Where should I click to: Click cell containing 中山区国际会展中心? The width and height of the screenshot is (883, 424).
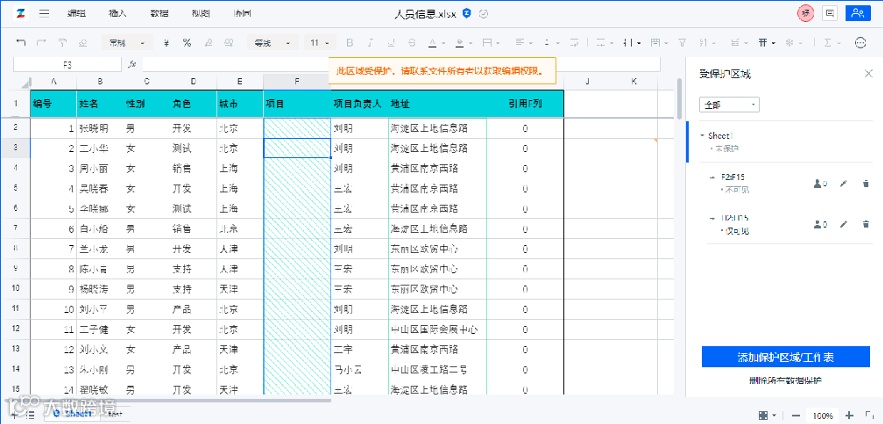[437, 329]
